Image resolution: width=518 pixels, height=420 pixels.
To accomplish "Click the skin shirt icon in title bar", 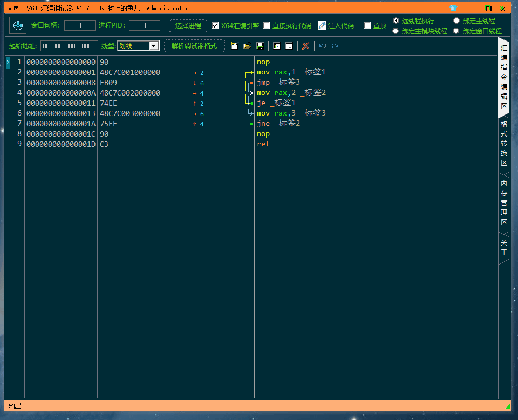I will click(x=453, y=8).
